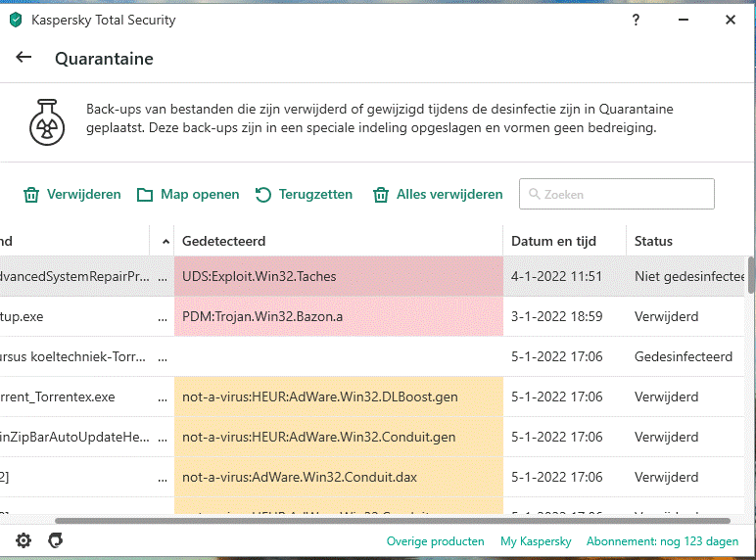Screen dimensions: 756x560
Task: Click the Verwijderen trash icon
Action: pyautogui.click(x=31, y=195)
